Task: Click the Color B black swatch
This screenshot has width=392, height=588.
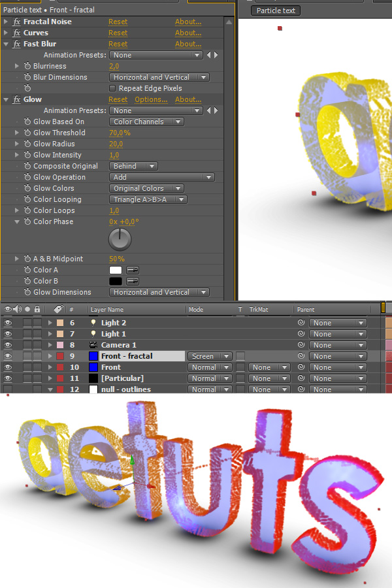Action: pos(116,281)
